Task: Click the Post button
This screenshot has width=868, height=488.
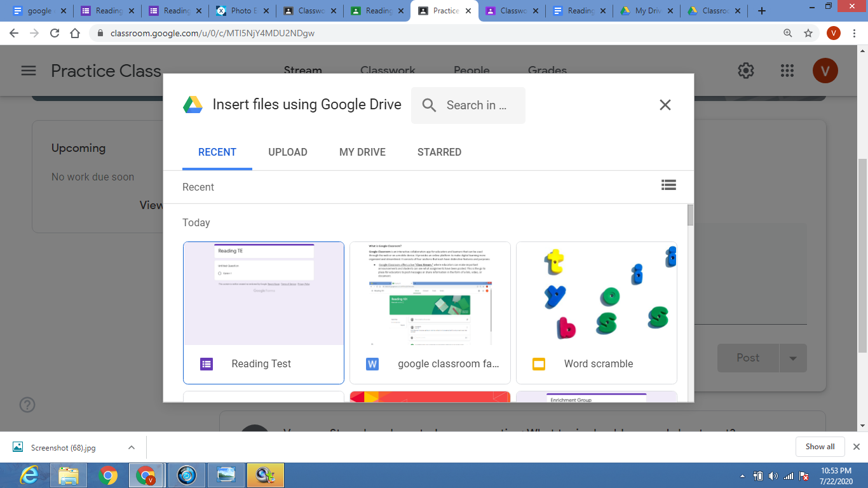Action: point(748,358)
